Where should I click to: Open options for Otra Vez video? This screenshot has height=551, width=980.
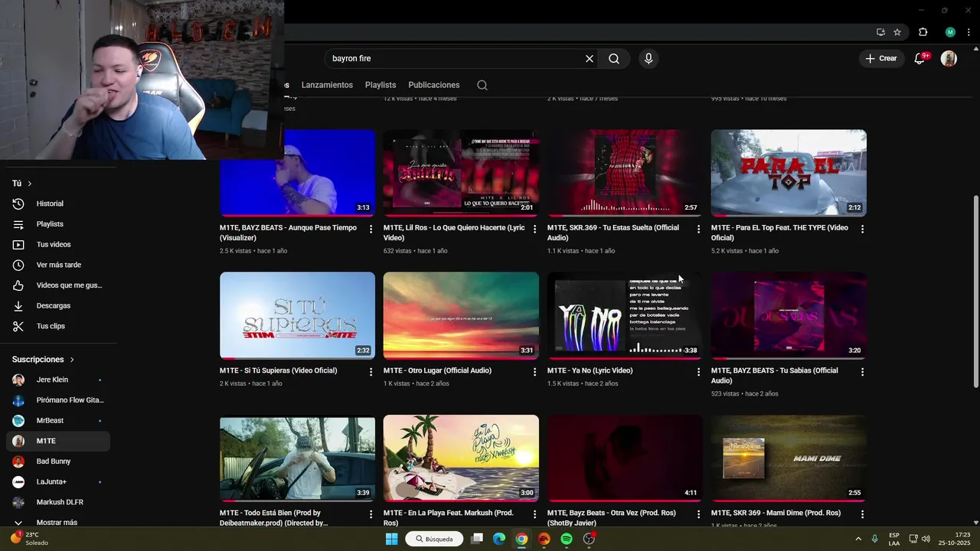click(698, 514)
